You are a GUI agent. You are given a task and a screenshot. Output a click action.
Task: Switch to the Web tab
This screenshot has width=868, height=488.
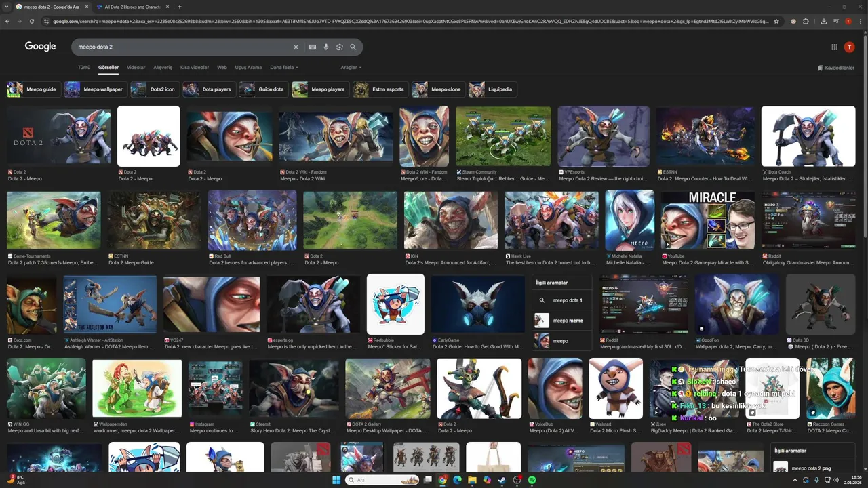[x=222, y=68]
